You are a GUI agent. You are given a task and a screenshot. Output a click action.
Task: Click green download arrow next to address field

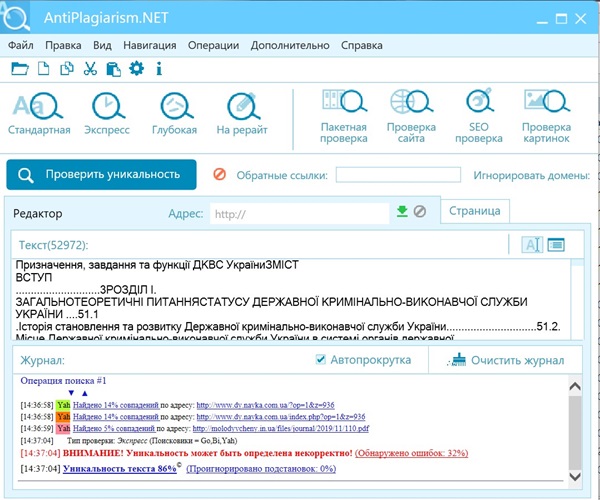[x=402, y=211]
